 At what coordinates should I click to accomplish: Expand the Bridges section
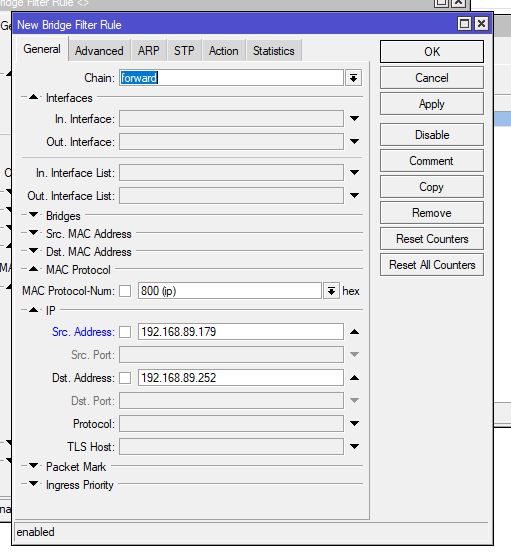pos(33,215)
